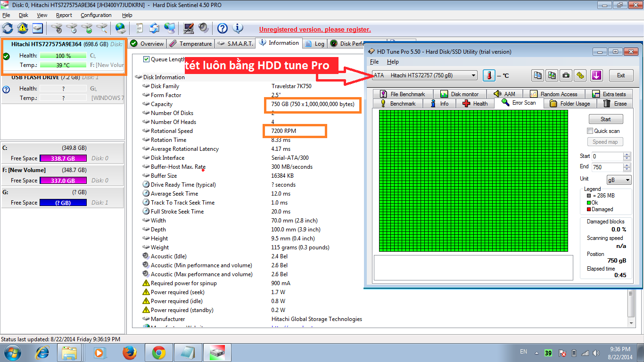The image size is (644, 362).
Task: Click the Firefox icon on the taskbar
Action: point(129,352)
